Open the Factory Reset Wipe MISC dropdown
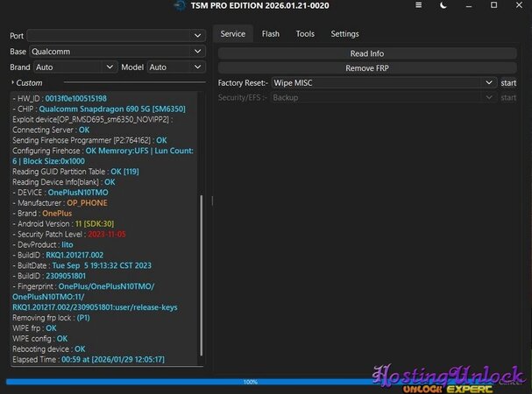This screenshot has width=532, height=394. (x=382, y=82)
